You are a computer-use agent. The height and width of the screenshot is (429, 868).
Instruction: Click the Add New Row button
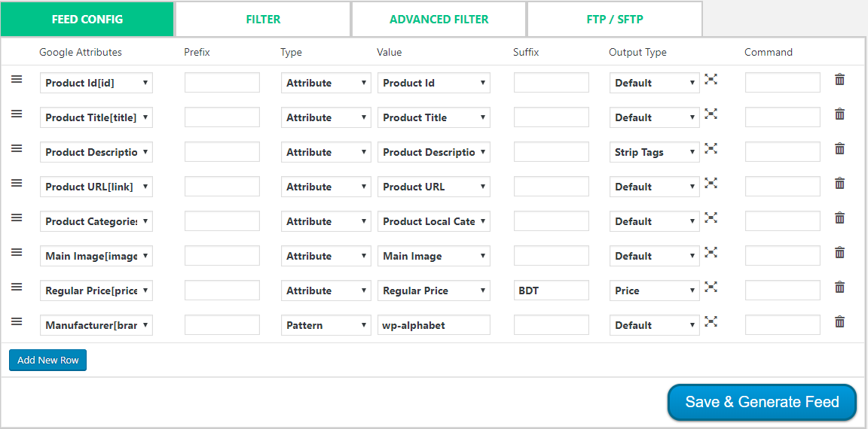[x=47, y=360]
